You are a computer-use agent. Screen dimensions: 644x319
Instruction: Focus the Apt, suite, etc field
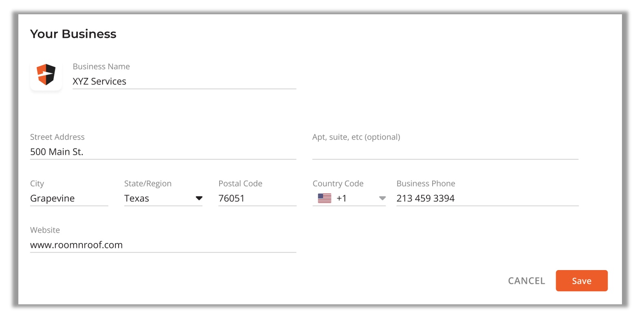pos(445,152)
